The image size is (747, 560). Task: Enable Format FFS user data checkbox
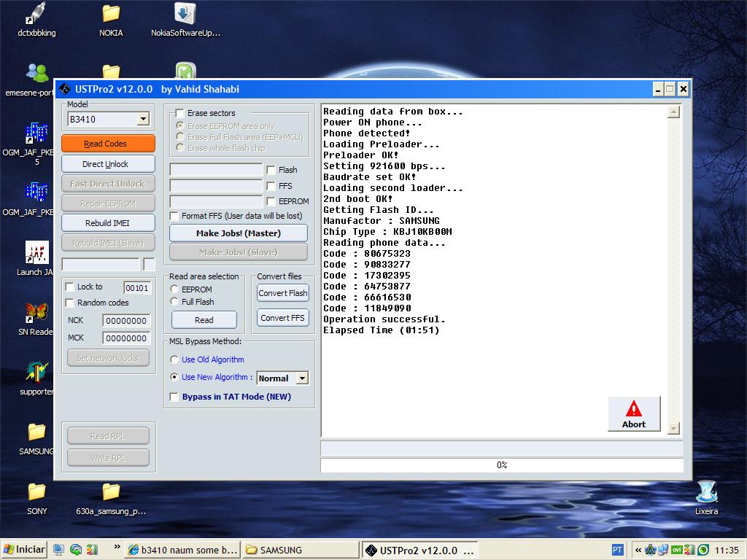(x=174, y=216)
